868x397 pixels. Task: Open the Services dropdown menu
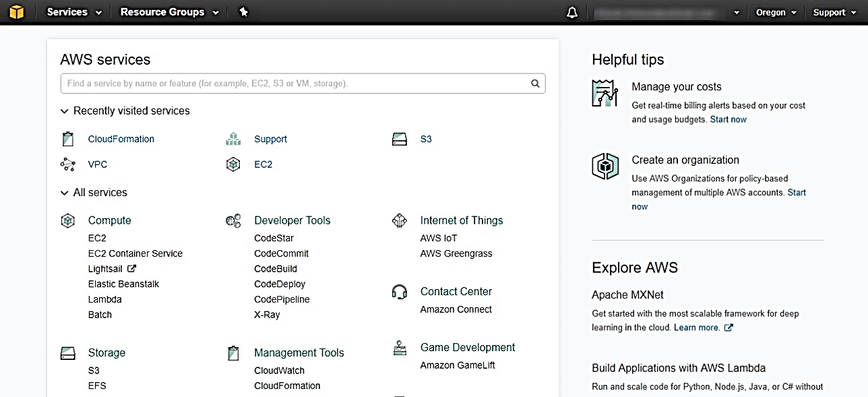tap(74, 12)
